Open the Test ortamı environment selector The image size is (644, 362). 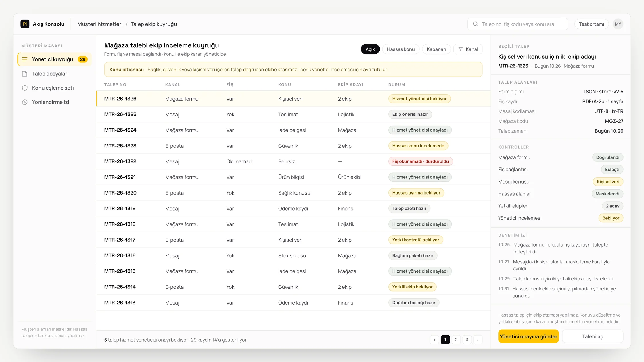[591, 24]
